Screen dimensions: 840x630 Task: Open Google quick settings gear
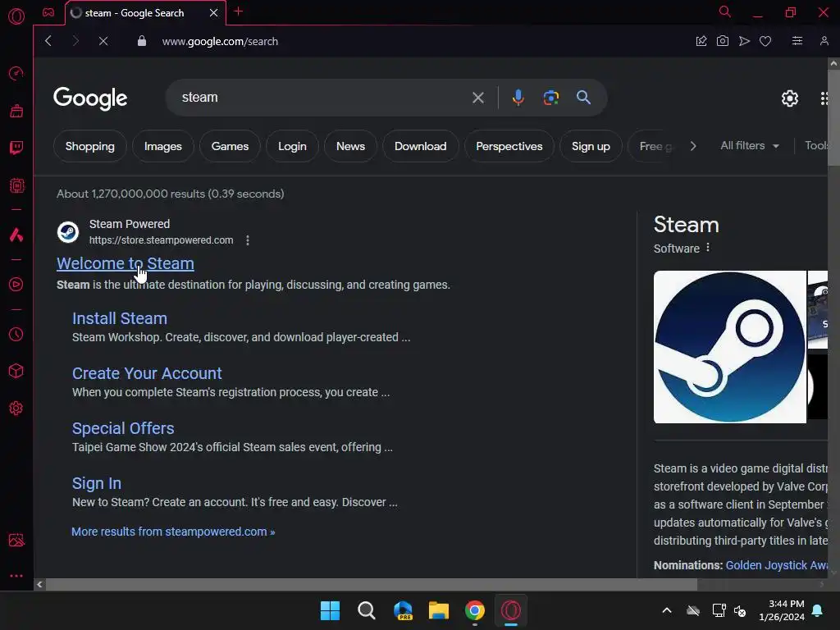tap(790, 98)
